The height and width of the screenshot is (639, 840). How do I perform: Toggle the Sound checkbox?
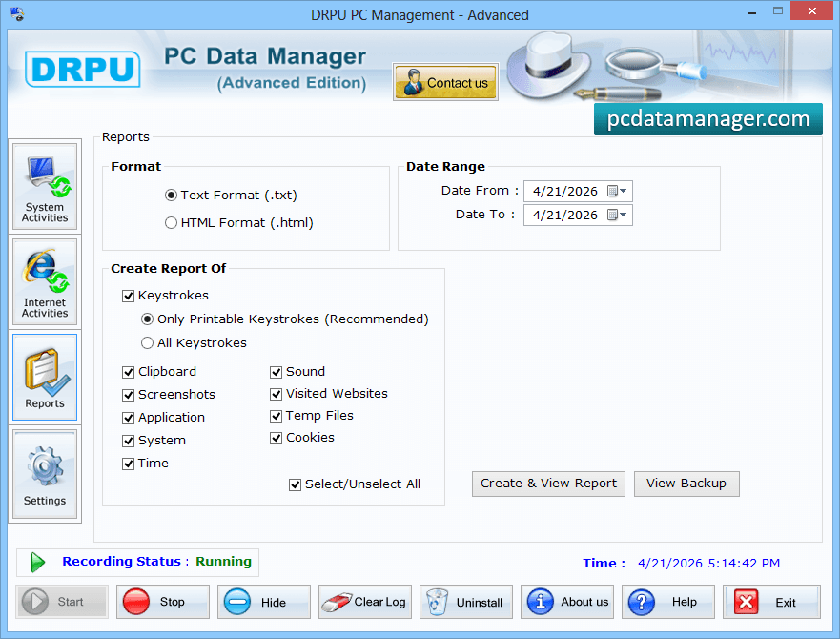point(276,372)
